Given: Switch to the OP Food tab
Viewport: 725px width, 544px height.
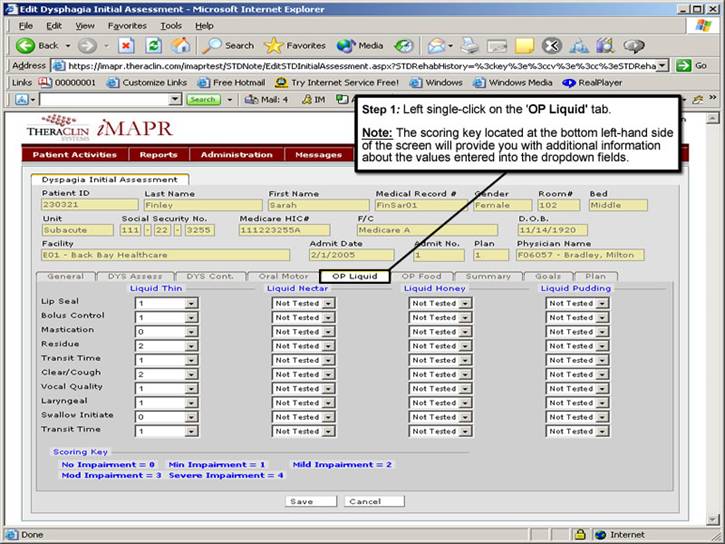Looking at the screenshot, I should [x=421, y=276].
